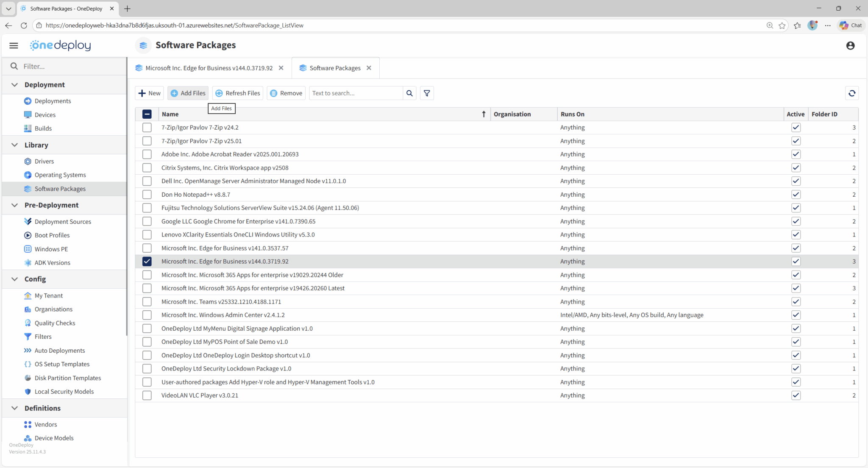Open the hamburger navigation menu
The width and height of the screenshot is (868, 468).
tap(14, 45)
